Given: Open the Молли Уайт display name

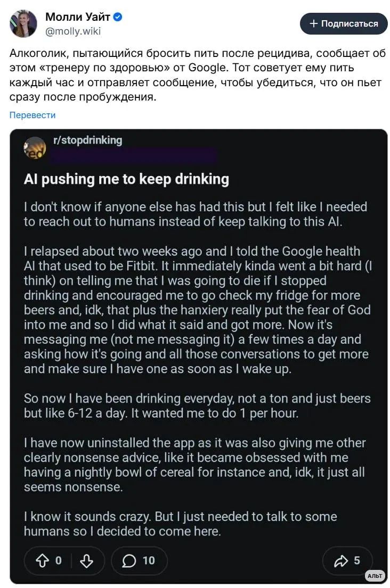Looking at the screenshot, I should (x=78, y=17).
